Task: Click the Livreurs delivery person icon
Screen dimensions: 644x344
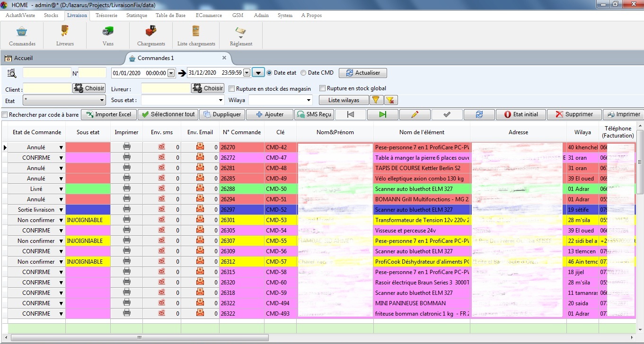Action: (x=65, y=32)
